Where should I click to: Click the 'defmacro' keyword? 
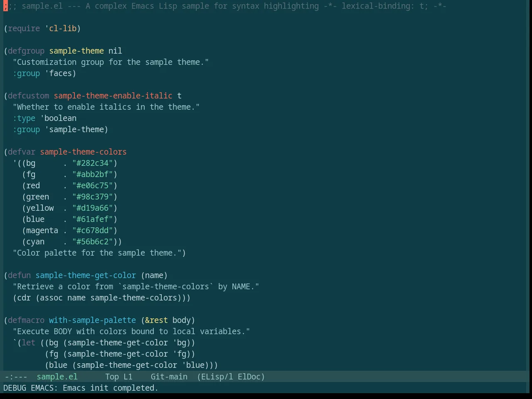click(26, 320)
